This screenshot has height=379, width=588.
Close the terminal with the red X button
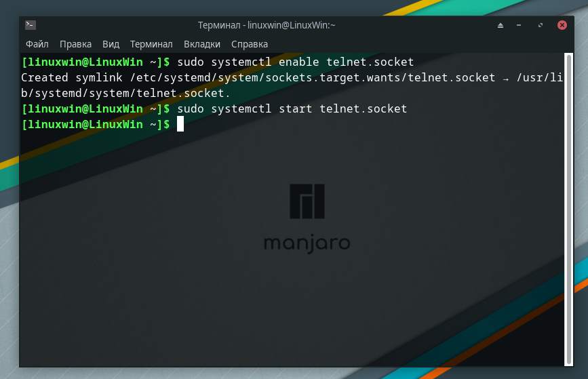click(562, 25)
